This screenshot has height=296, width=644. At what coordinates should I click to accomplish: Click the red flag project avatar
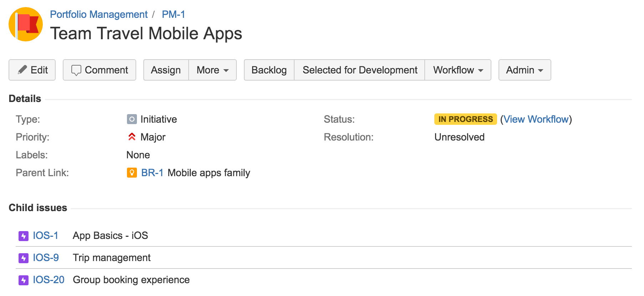click(x=26, y=24)
